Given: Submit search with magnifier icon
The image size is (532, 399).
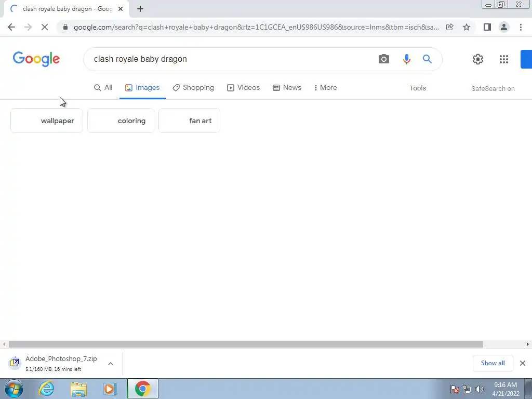Looking at the screenshot, I should tap(427, 59).
